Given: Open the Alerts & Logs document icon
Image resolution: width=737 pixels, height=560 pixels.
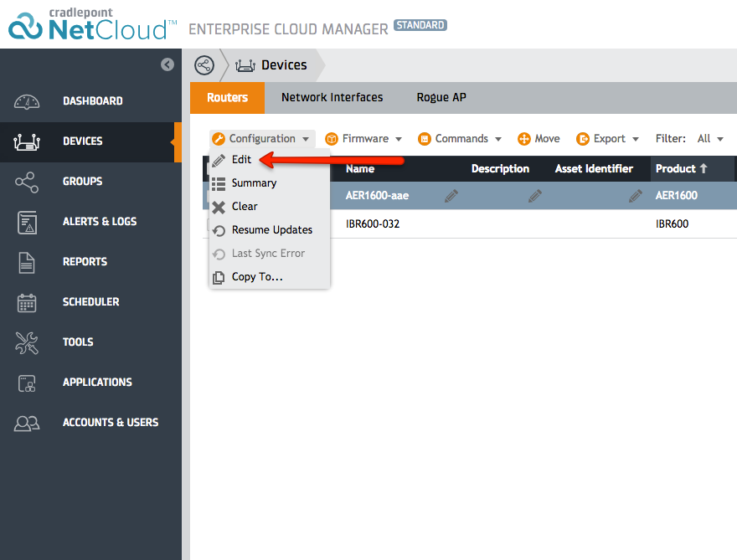Looking at the screenshot, I should click(28, 222).
